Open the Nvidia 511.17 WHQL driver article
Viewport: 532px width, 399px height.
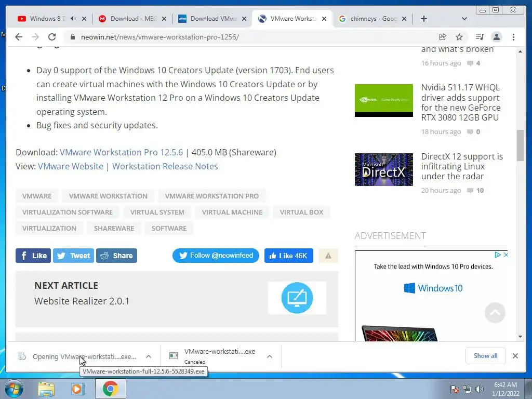click(x=461, y=102)
